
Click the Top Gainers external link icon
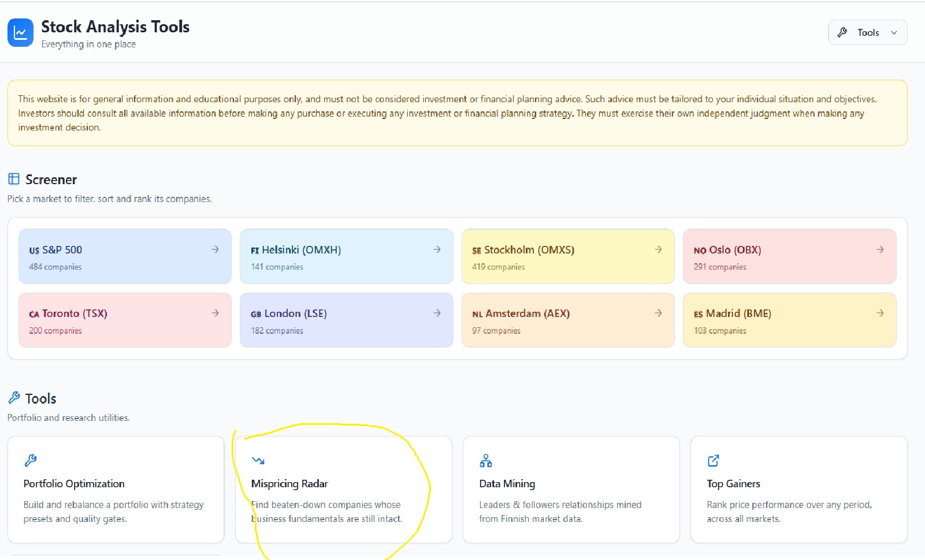coord(714,460)
